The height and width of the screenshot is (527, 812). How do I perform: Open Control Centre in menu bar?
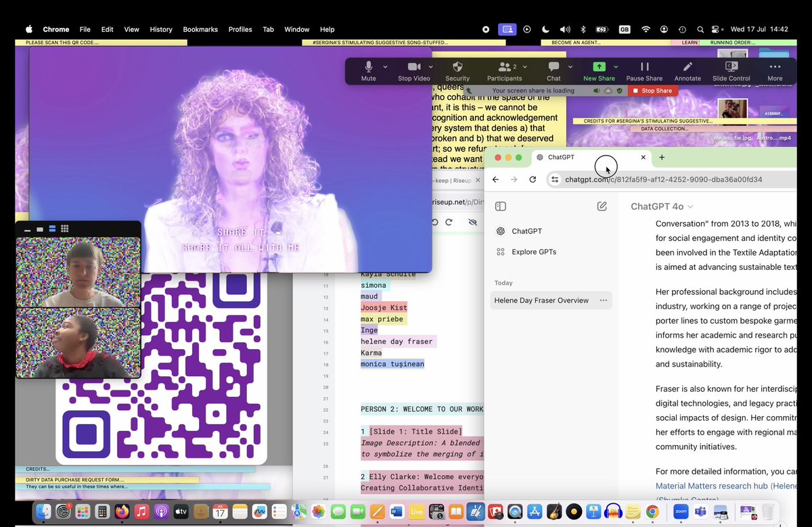click(716, 29)
